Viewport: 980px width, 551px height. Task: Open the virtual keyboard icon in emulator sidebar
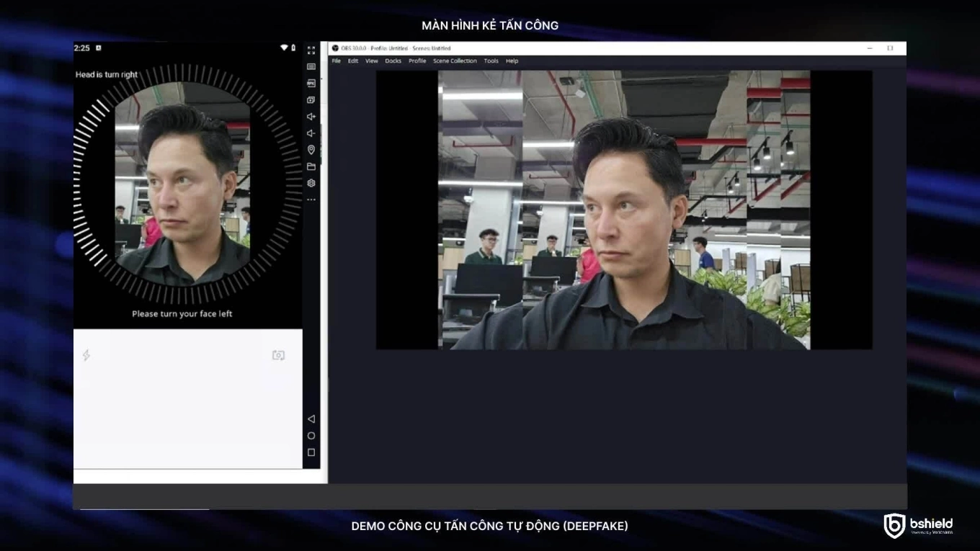pyautogui.click(x=311, y=66)
